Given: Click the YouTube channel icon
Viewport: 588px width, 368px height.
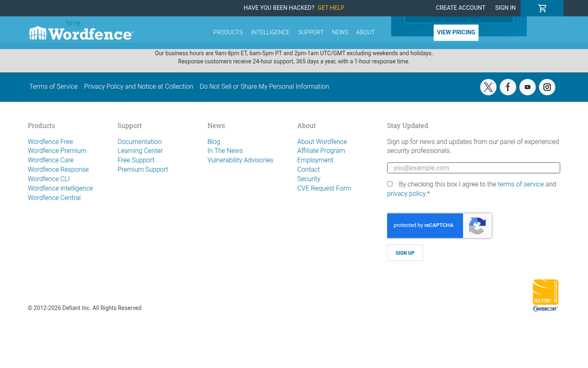Looking at the screenshot, I should (x=527, y=87).
